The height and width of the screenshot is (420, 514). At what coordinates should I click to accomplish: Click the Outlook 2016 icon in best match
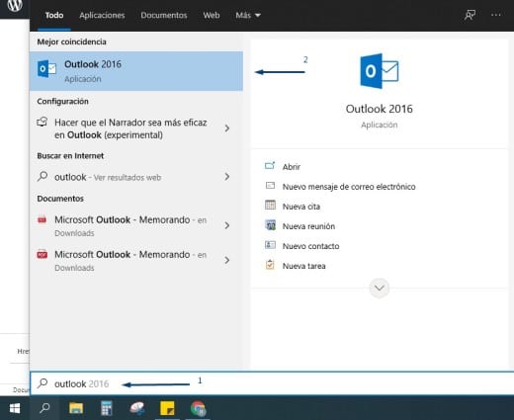click(x=46, y=69)
